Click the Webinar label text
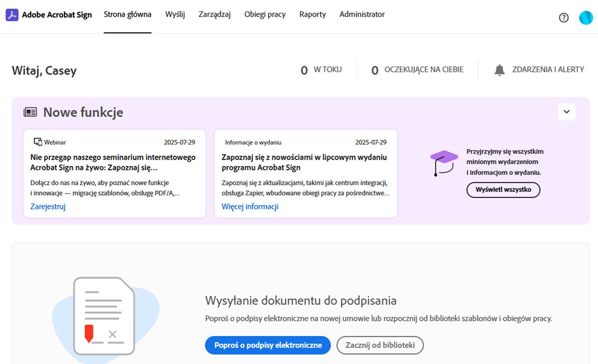 coord(55,142)
